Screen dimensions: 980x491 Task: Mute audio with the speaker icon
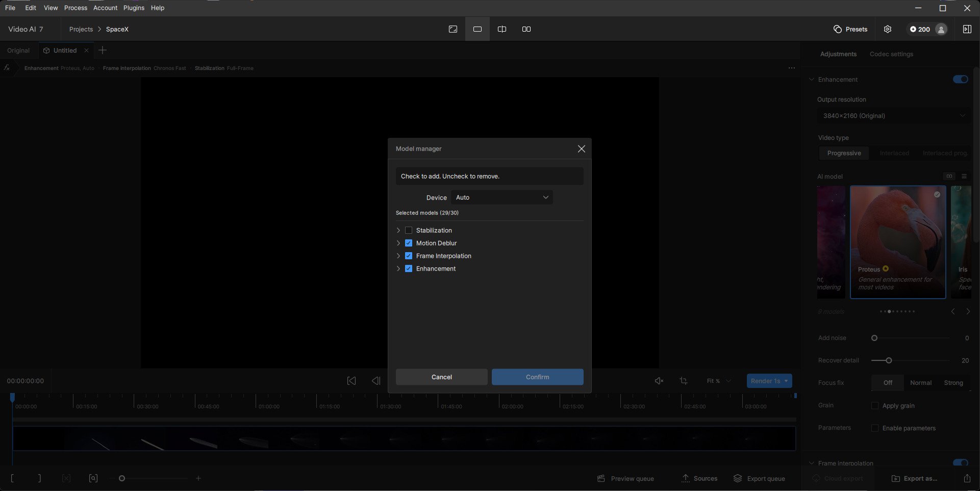pos(659,381)
